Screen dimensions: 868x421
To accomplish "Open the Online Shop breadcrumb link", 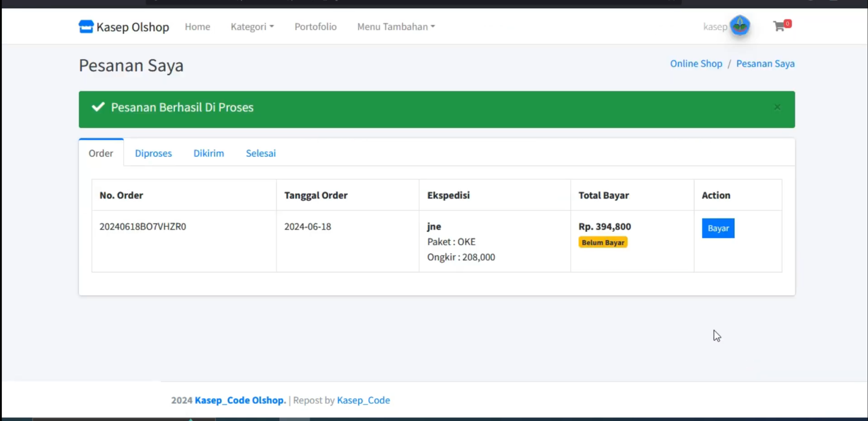I will tap(696, 63).
